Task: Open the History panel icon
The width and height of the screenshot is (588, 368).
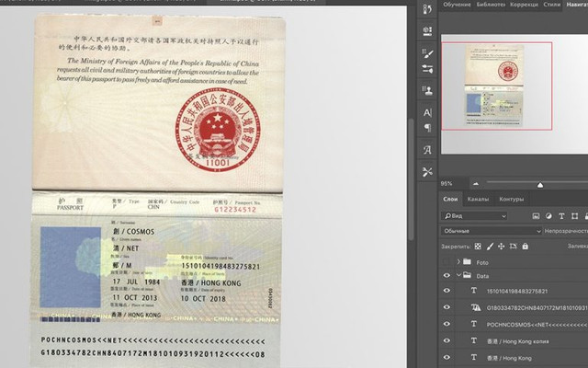Action: click(427, 9)
